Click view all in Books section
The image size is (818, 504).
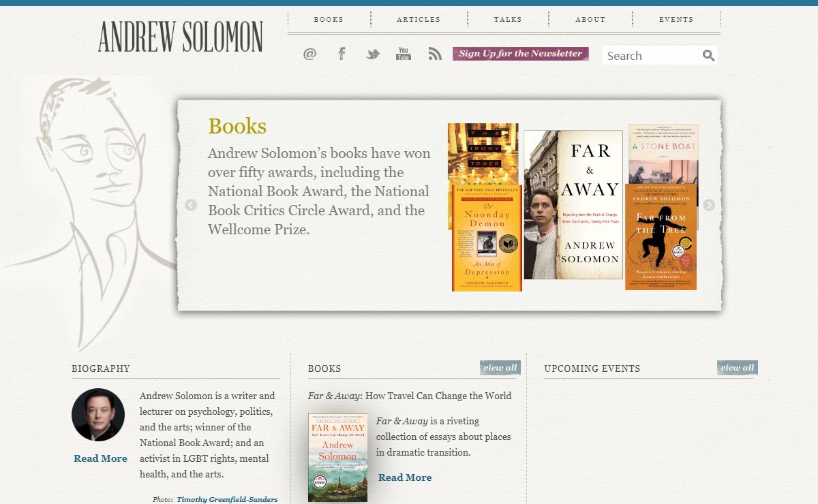(500, 368)
